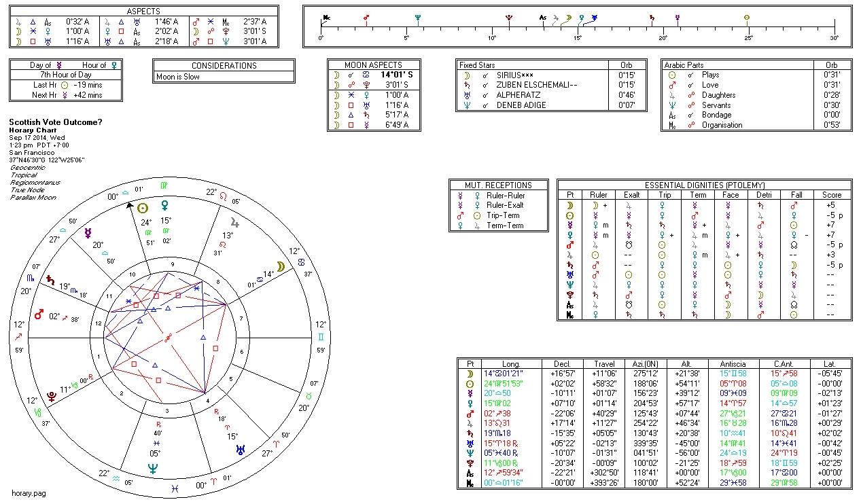Click the red Mars symbol in the wheel

coord(39,314)
